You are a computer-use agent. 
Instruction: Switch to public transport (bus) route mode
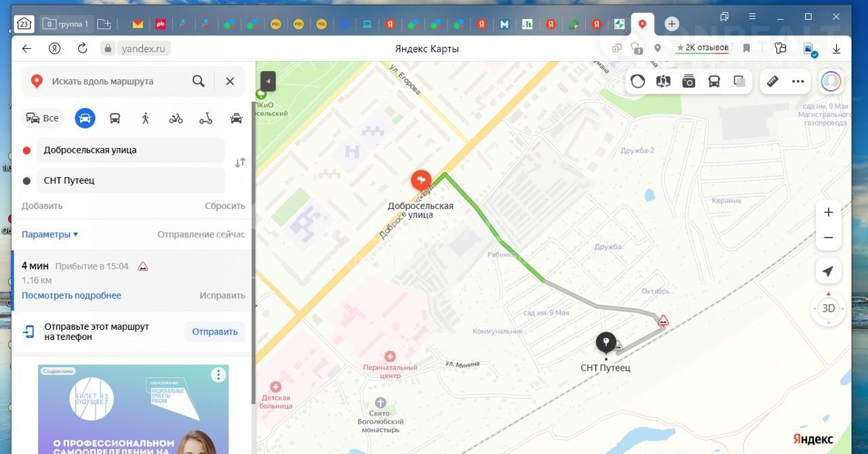115,118
